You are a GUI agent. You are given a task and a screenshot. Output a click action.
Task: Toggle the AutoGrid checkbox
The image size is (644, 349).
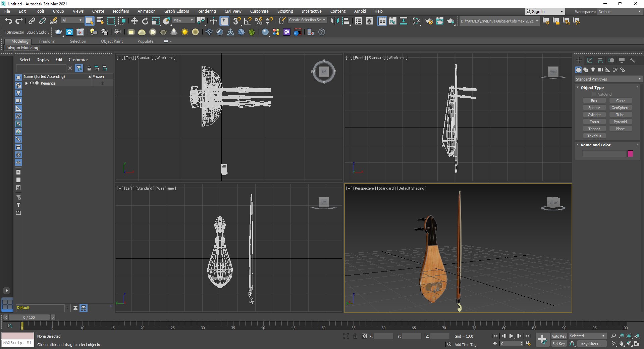(x=594, y=94)
